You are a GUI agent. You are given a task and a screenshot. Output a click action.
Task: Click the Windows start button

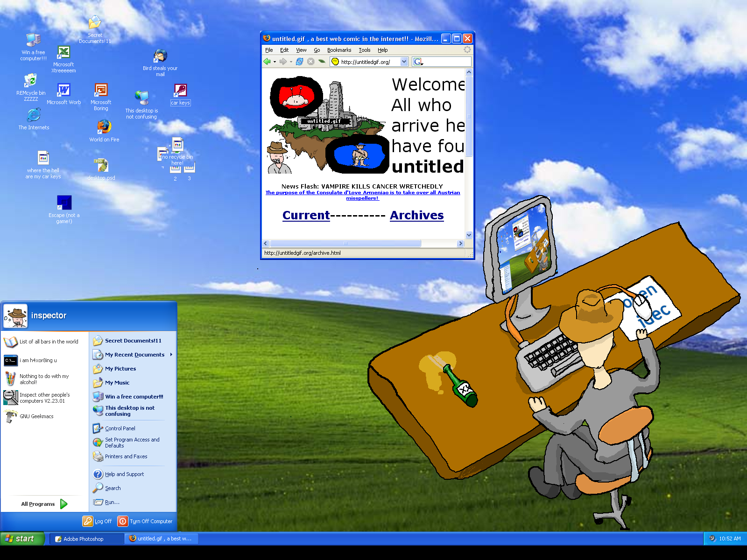point(22,539)
